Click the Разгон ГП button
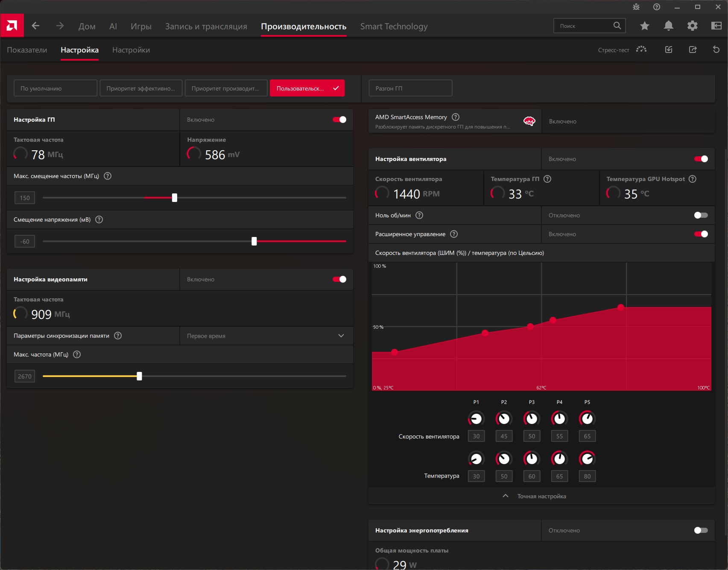 tap(410, 88)
